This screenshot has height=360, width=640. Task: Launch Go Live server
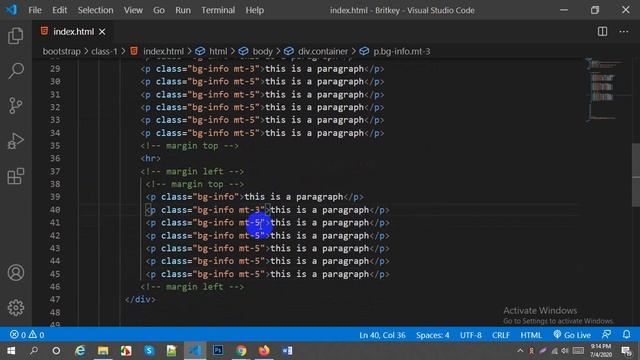pyautogui.click(x=572, y=335)
